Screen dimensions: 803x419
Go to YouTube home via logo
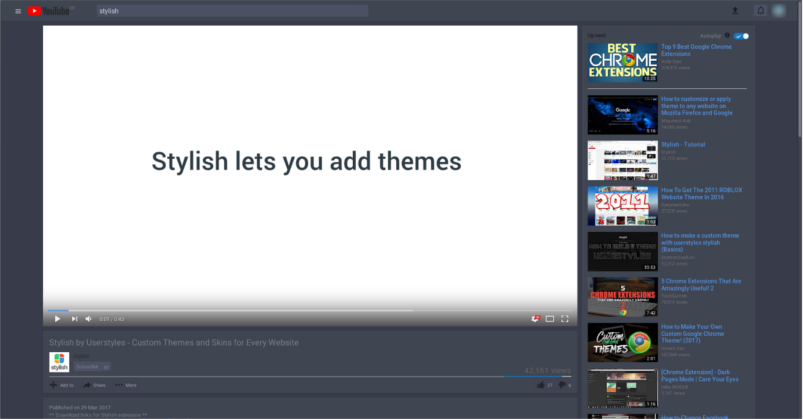tap(49, 11)
